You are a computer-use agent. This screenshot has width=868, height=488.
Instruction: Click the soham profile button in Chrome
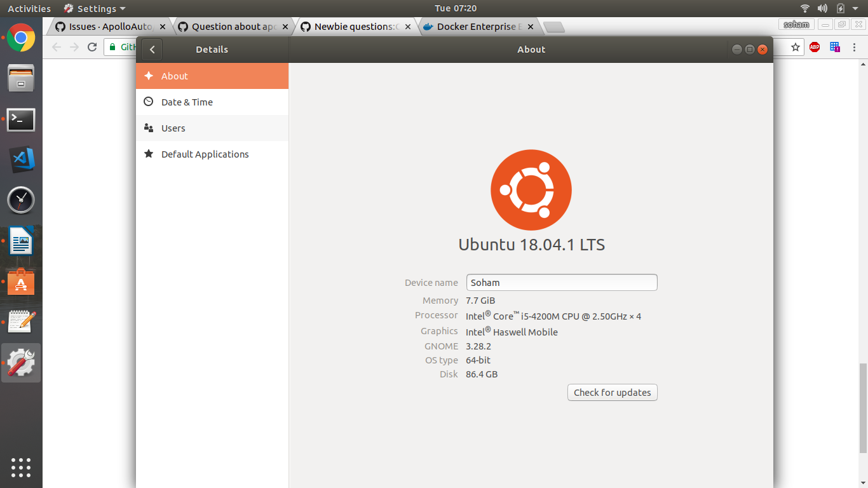pyautogui.click(x=797, y=25)
